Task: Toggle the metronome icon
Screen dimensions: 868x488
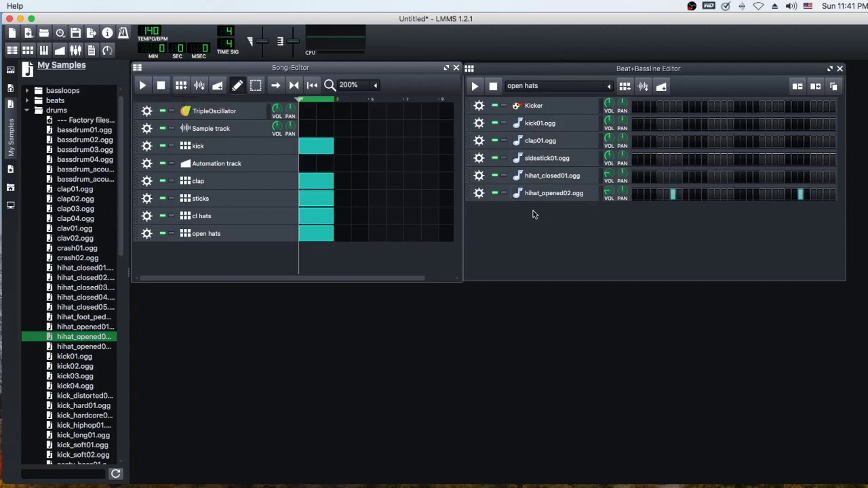Action: pos(123,33)
